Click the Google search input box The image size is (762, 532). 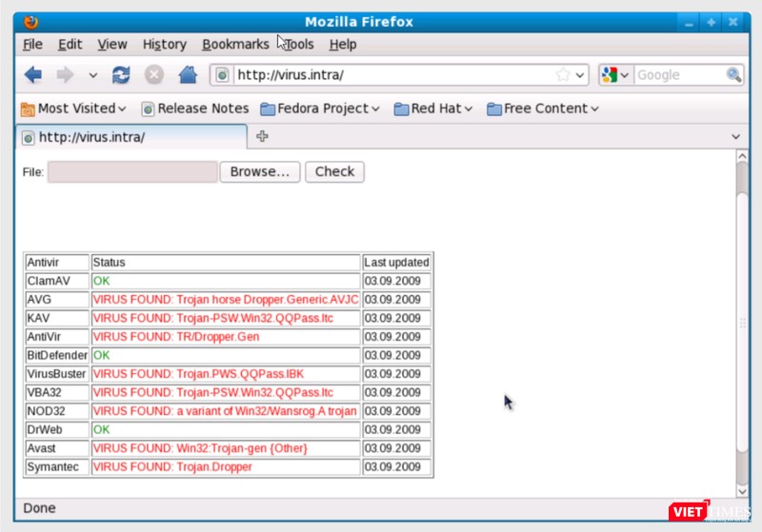[x=679, y=75]
